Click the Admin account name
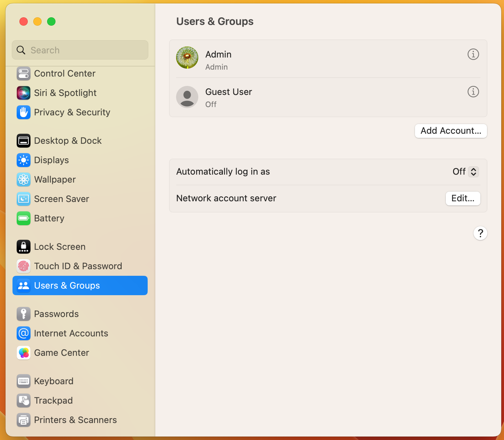Image resolution: width=504 pixels, height=440 pixels. [x=218, y=54]
